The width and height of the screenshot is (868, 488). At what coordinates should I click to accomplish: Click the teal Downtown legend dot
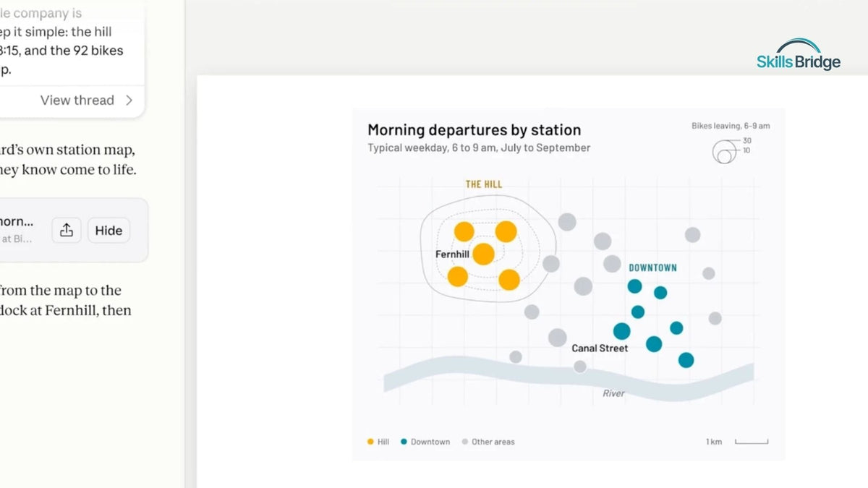pos(404,442)
